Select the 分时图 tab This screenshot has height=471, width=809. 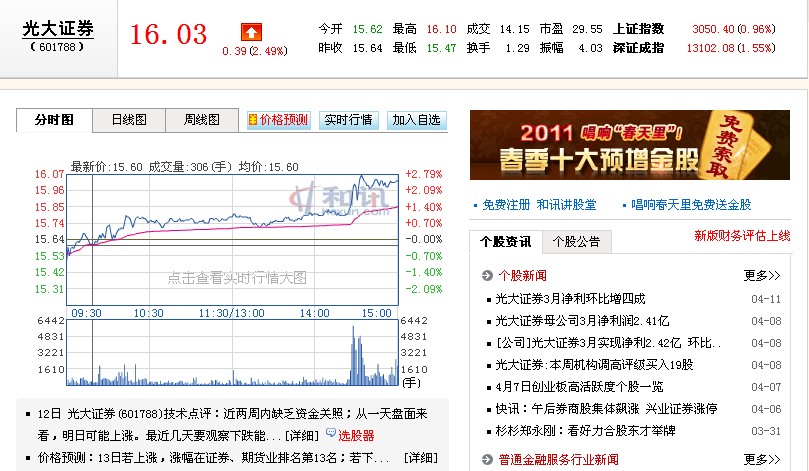tap(55, 120)
